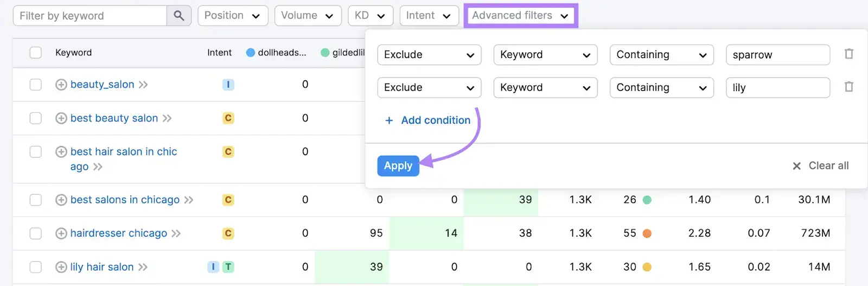This screenshot has height=286, width=868.
Task: Open the Position filter dropdown
Action: (233, 16)
